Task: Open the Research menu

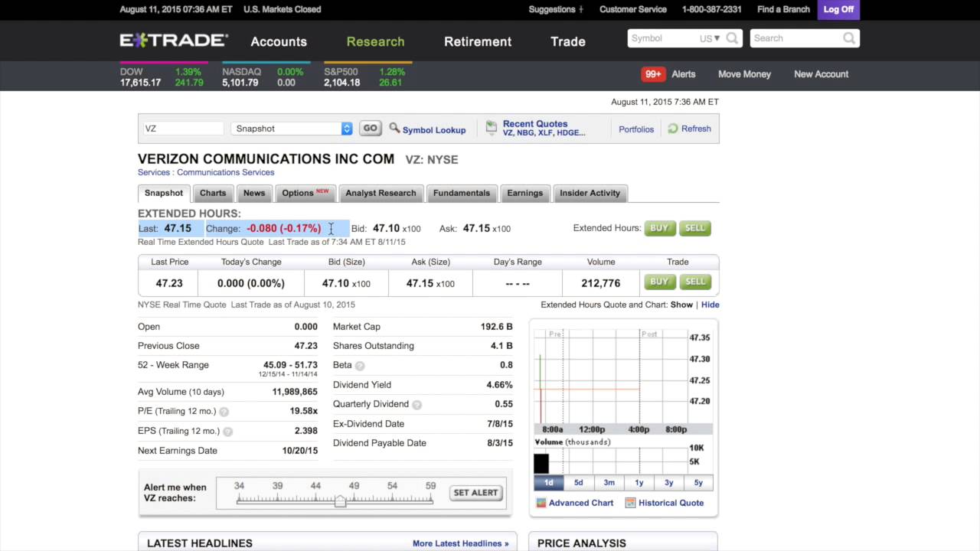Action: [375, 41]
